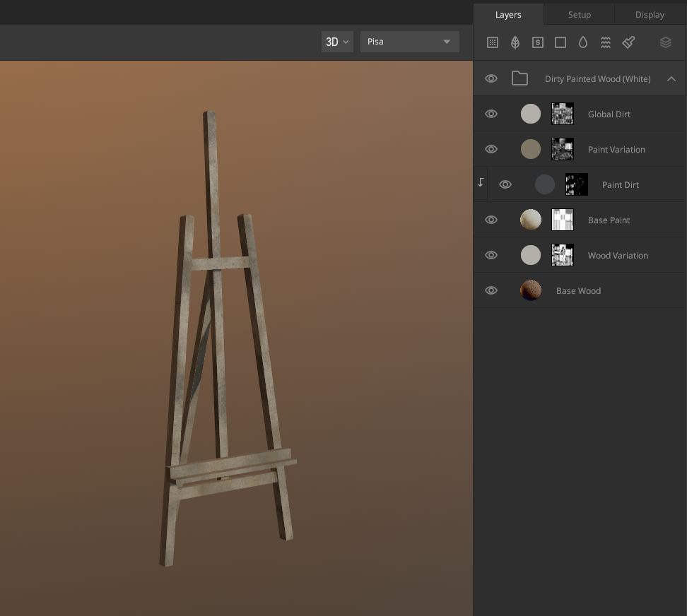
Task: Click the liquid drop layer icon
Action: click(x=582, y=42)
